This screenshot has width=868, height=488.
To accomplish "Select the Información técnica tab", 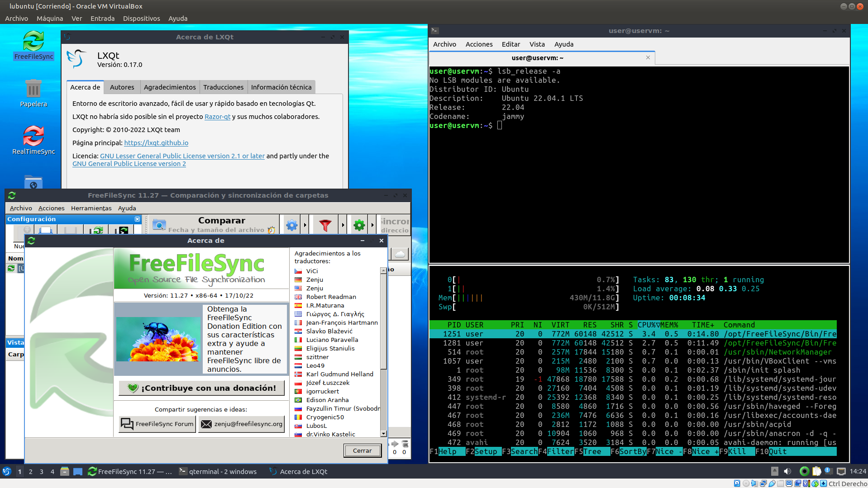I will click(x=281, y=87).
